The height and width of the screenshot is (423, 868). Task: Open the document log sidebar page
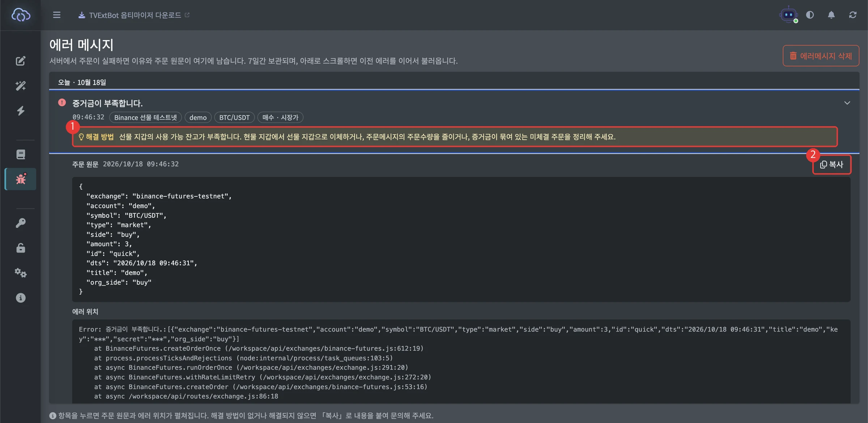click(21, 154)
